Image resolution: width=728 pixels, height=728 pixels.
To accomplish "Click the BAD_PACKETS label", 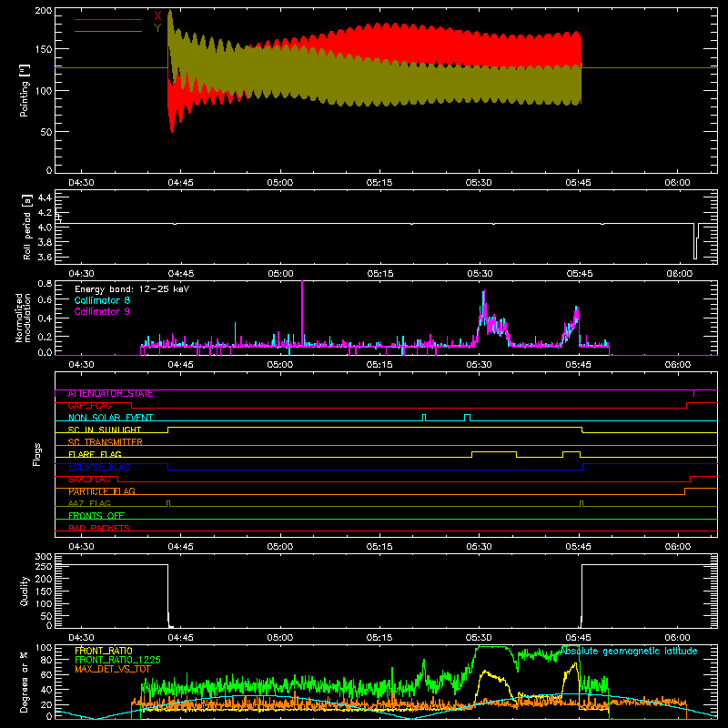I will [x=99, y=528].
